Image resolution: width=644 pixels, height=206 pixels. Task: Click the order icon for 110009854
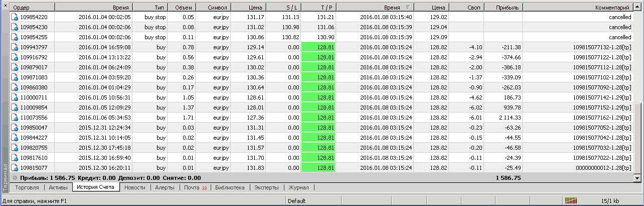click(x=15, y=108)
